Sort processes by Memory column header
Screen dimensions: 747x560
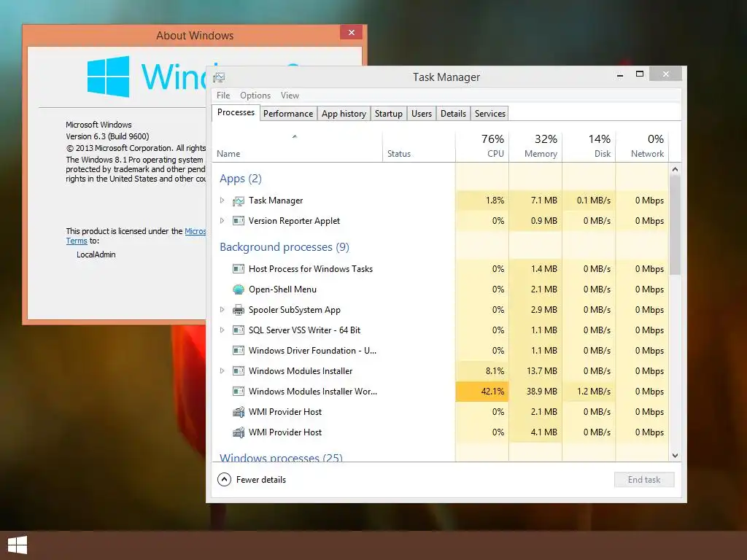coord(535,146)
